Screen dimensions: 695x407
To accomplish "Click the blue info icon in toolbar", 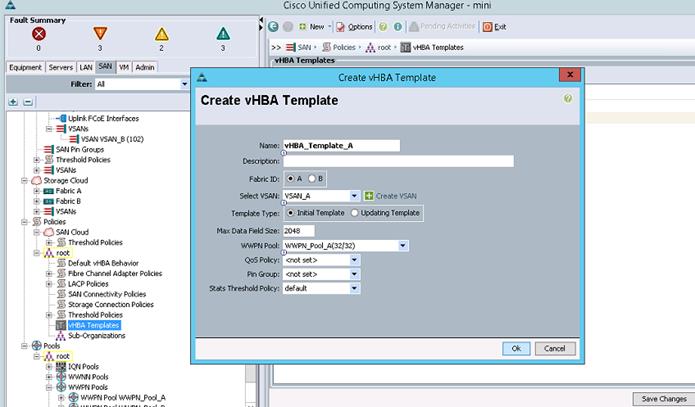I will pyautogui.click(x=398, y=27).
